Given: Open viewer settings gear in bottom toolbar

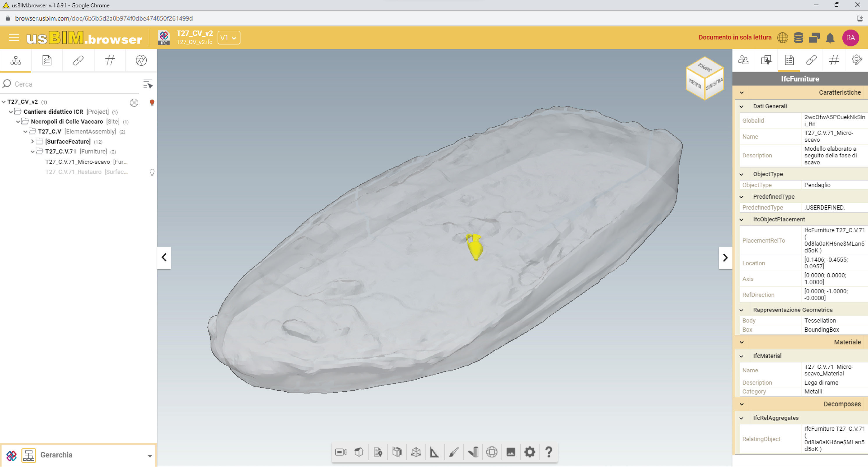Looking at the screenshot, I should tap(529, 452).
